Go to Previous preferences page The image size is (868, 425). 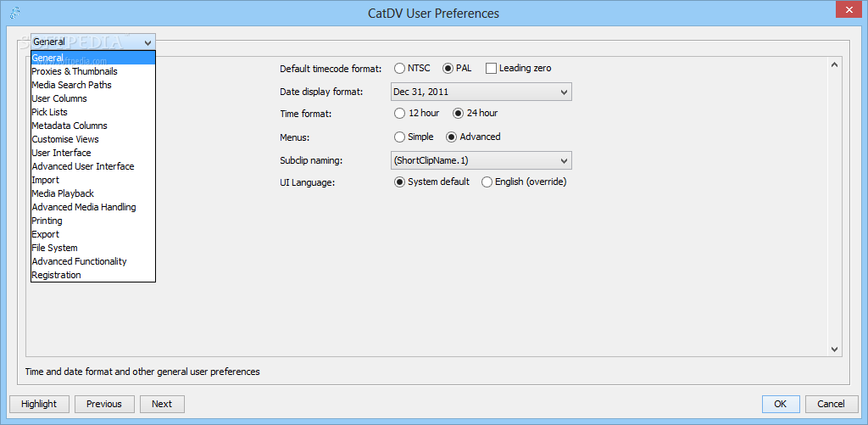click(x=104, y=404)
